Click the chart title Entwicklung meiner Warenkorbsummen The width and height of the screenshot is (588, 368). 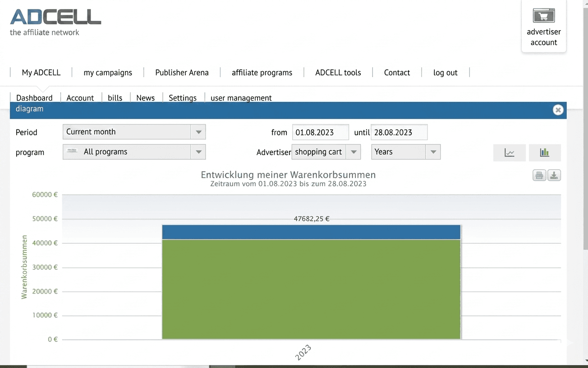[288, 175]
